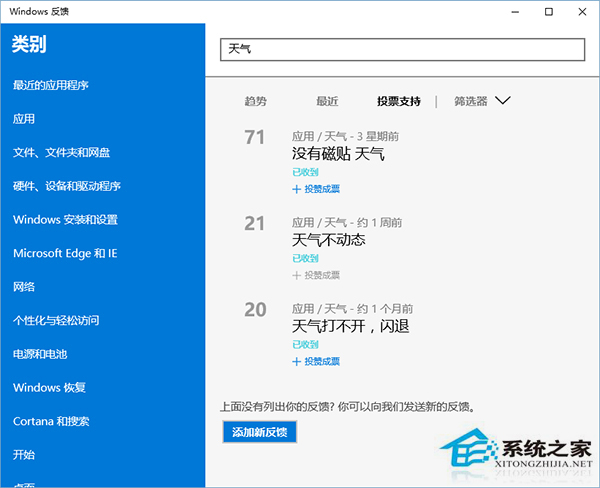Click the 添加新反馈 button
The image size is (600, 488).
click(x=260, y=432)
